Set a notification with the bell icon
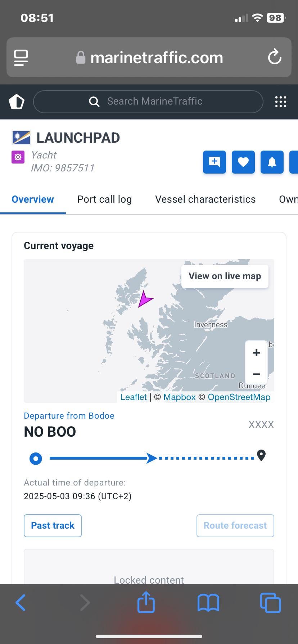298x644 pixels. [272, 162]
